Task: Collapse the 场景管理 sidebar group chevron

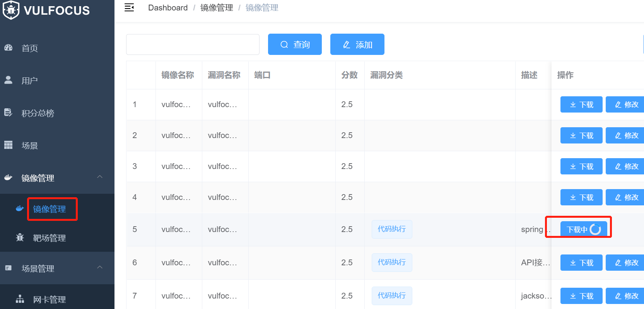Action: coord(100,267)
